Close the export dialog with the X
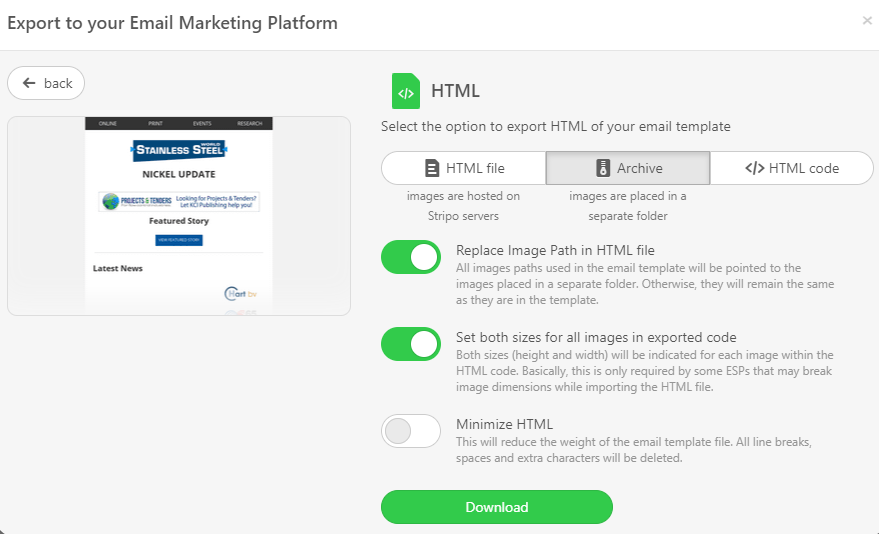Viewport: 879px width, 534px height. (x=867, y=21)
